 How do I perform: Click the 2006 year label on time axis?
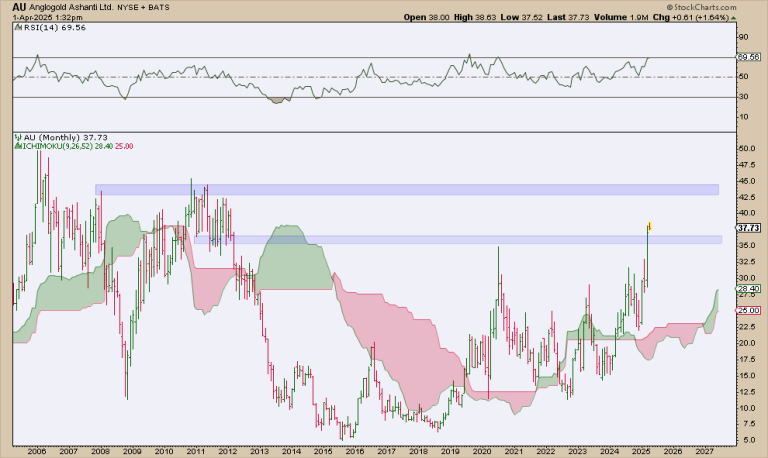(x=37, y=452)
